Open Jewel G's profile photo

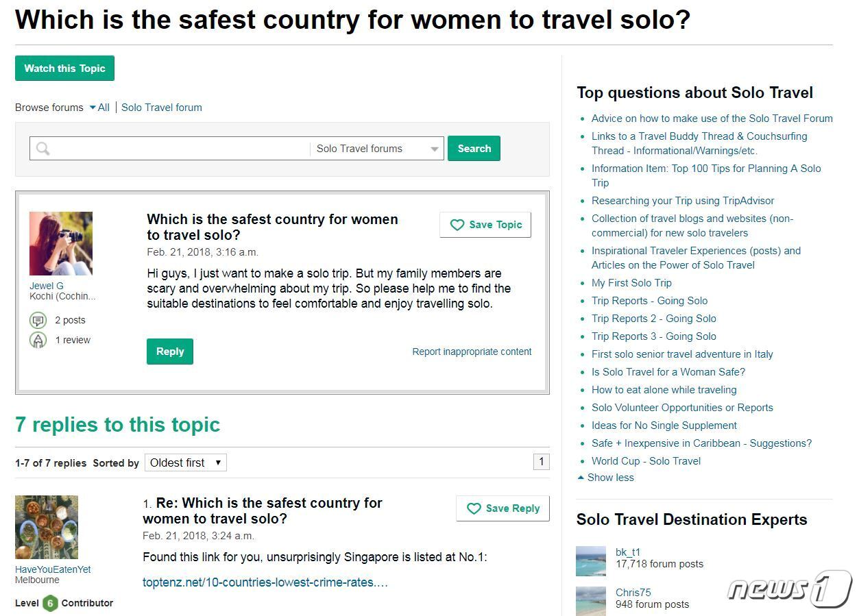coord(61,243)
